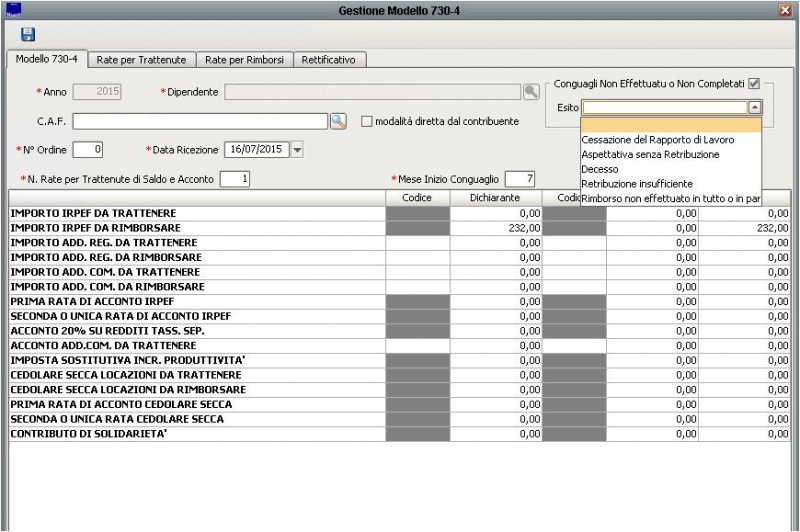Click the save floppy disk icon
Screen dimensions: 800x532
click(27, 34)
